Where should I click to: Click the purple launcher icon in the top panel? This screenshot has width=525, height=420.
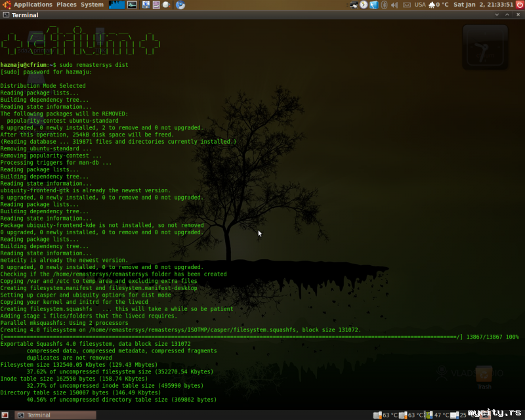[156, 5]
